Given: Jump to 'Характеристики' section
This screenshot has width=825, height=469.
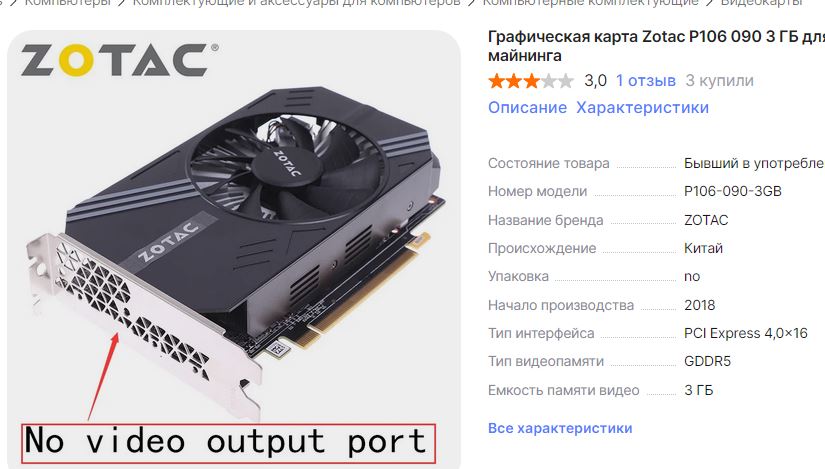Looking at the screenshot, I should [642, 107].
